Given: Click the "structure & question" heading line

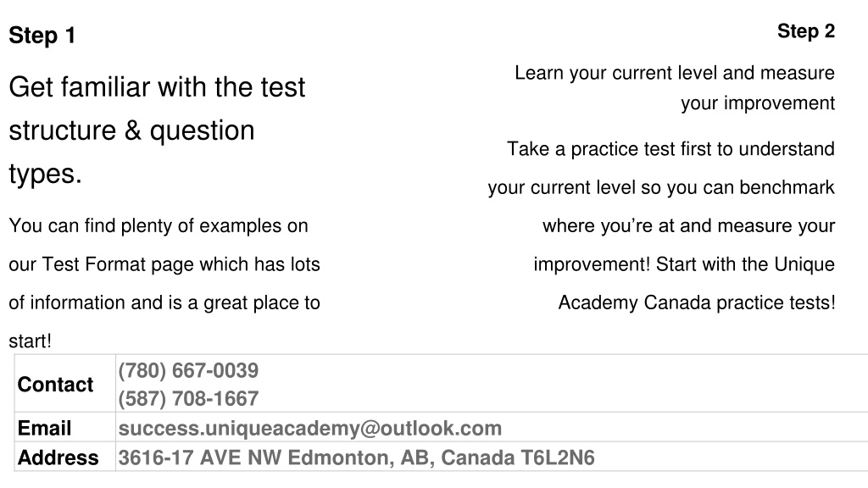Looking at the screenshot, I should click(x=131, y=130).
